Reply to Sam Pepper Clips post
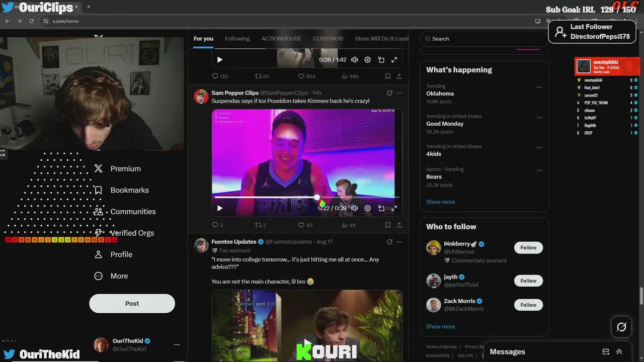 [217, 225]
